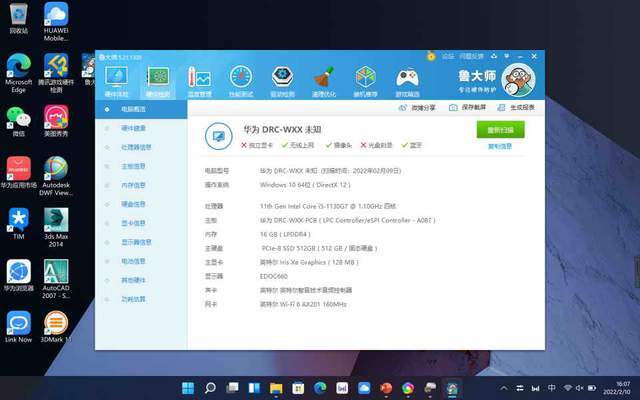Image resolution: width=640 pixels, height=400 pixels.
Task: Select 内存信息 in the sidebar
Action: (141, 185)
